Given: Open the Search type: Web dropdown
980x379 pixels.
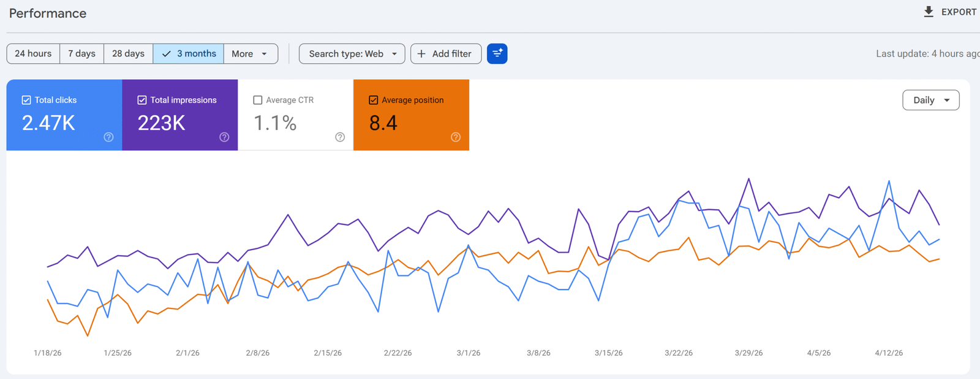Looking at the screenshot, I should click(352, 54).
